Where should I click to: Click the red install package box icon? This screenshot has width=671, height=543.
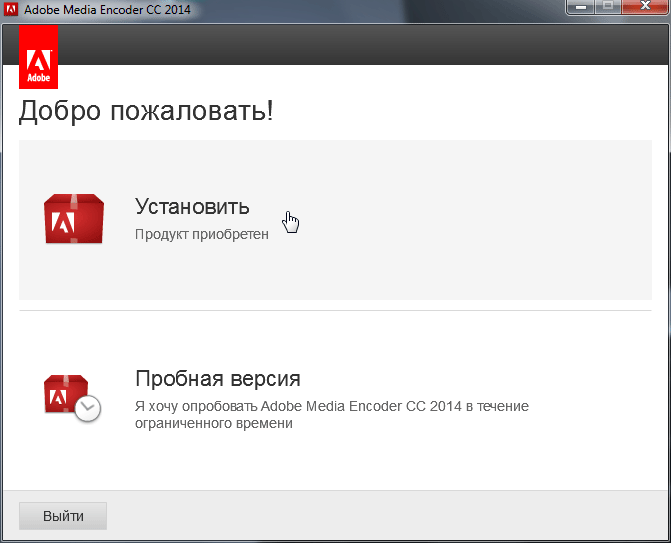(x=74, y=219)
